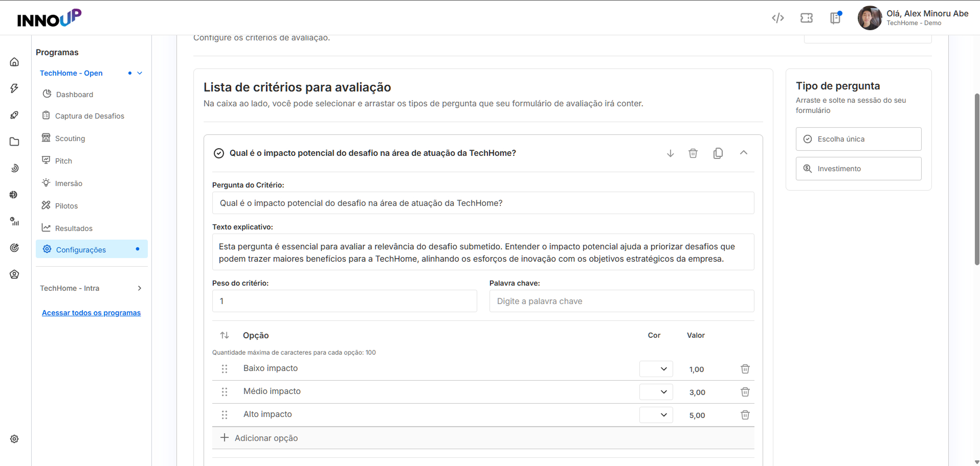Click the Alto impacto option text
This screenshot has width=980, height=466.
click(x=268, y=414)
